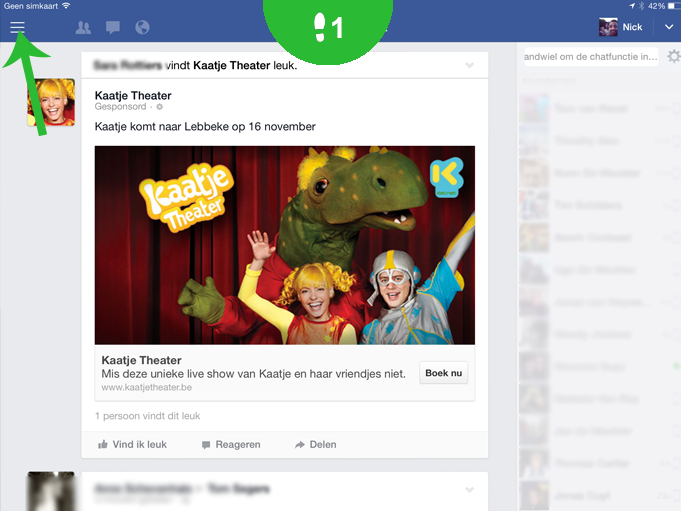Screen dimensions: 681x511
Task: Tap the 42% battery indicator
Action: tap(664, 6)
